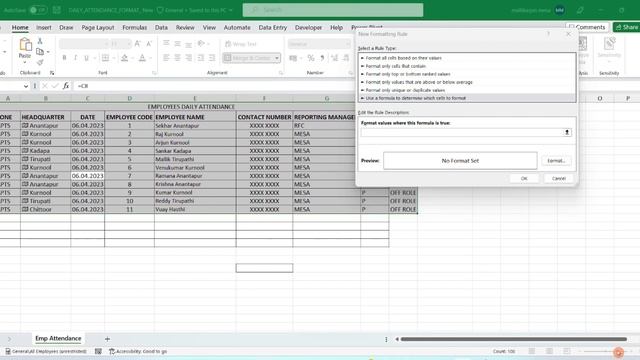Click the formula input field in dialog
This screenshot has height=360, width=640.
tap(462, 132)
